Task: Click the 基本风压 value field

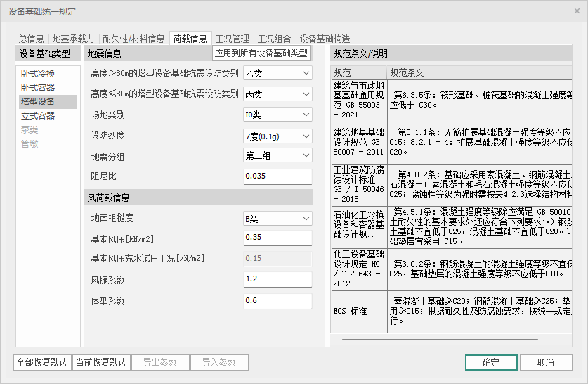Action: click(277, 238)
